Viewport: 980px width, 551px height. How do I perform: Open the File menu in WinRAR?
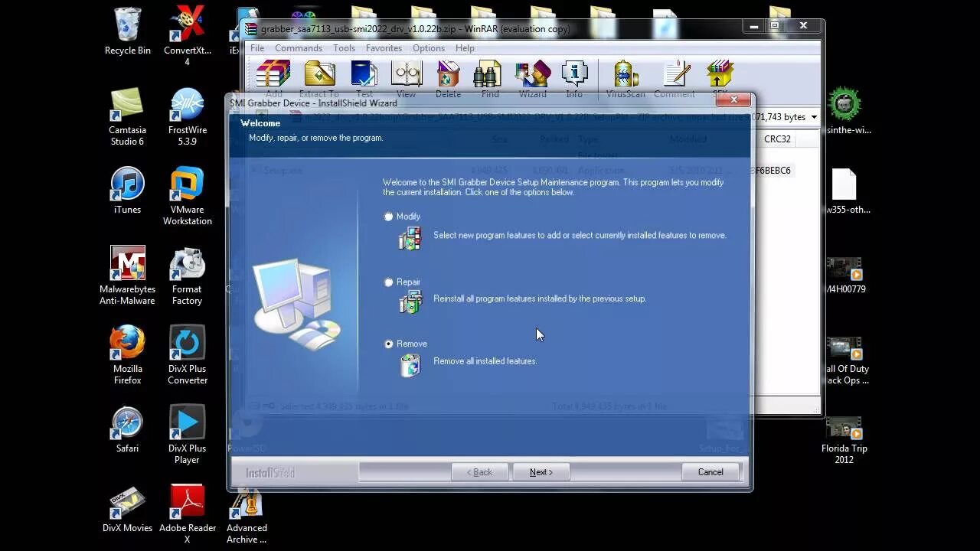click(257, 48)
